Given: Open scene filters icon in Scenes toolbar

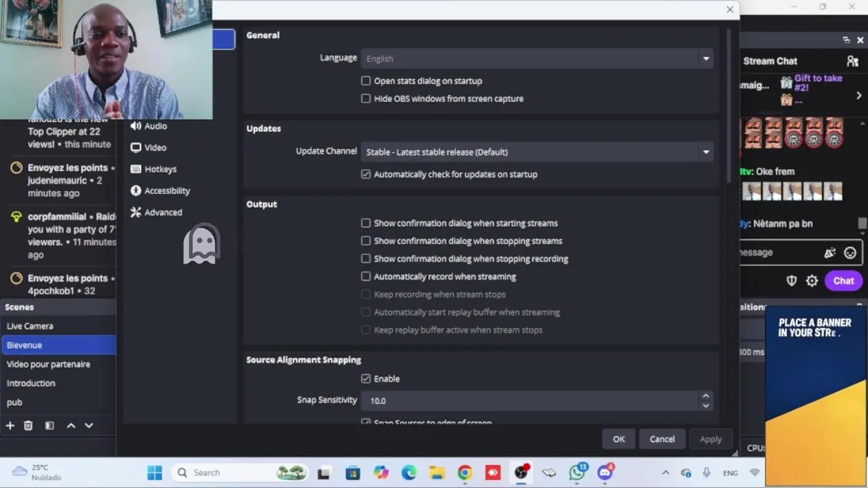Looking at the screenshot, I should 50,426.
